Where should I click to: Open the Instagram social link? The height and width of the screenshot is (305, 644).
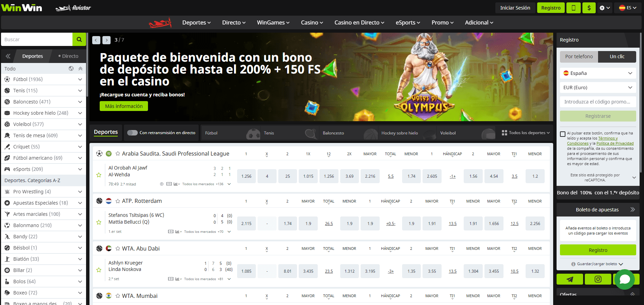click(598, 279)
